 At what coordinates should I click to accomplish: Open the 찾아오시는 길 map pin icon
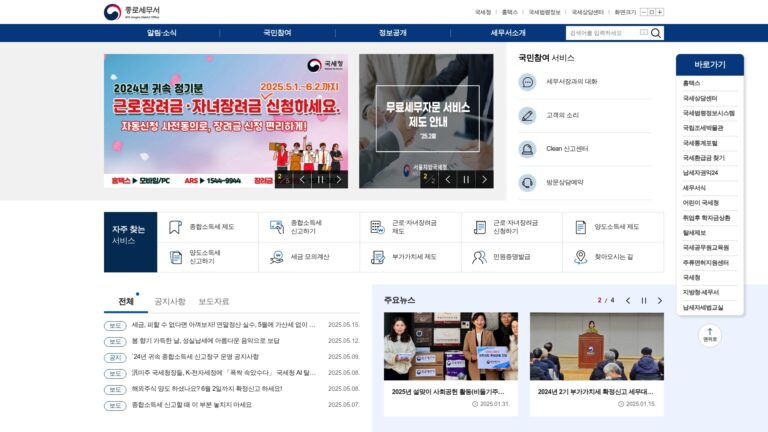pos(580,257)
